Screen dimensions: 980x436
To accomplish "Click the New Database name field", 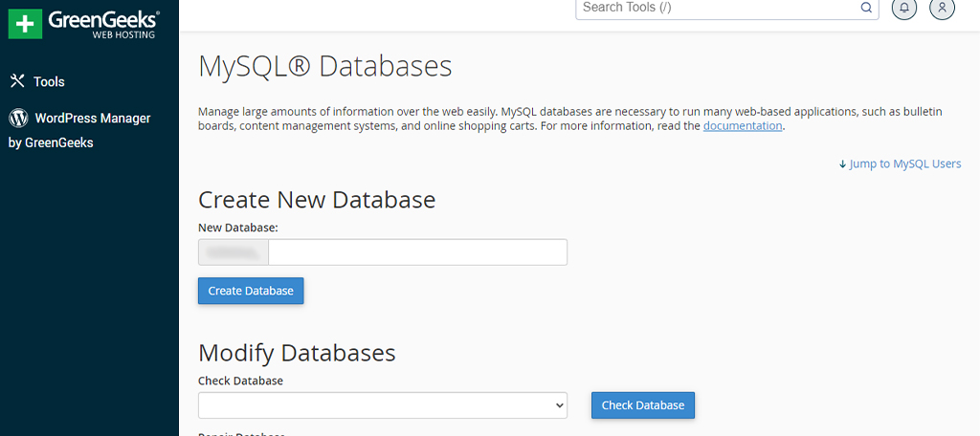I will pyautogui.click(x=417, y=252).
